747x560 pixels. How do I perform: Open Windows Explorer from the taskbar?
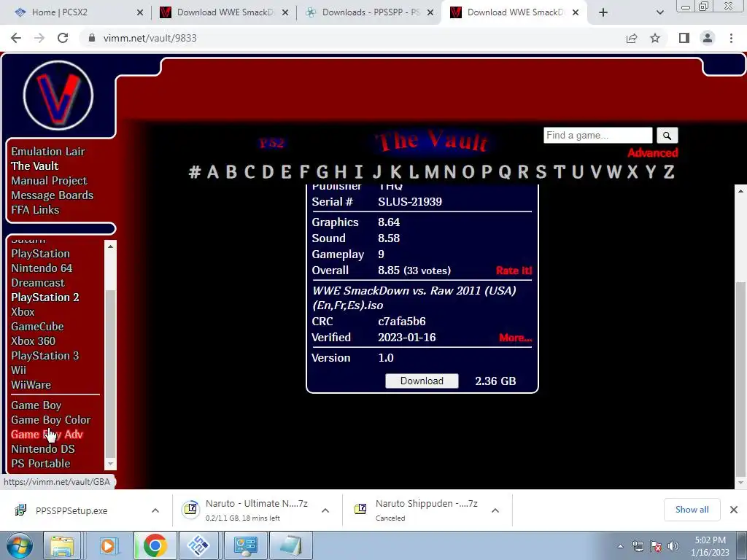click(62, 545)
